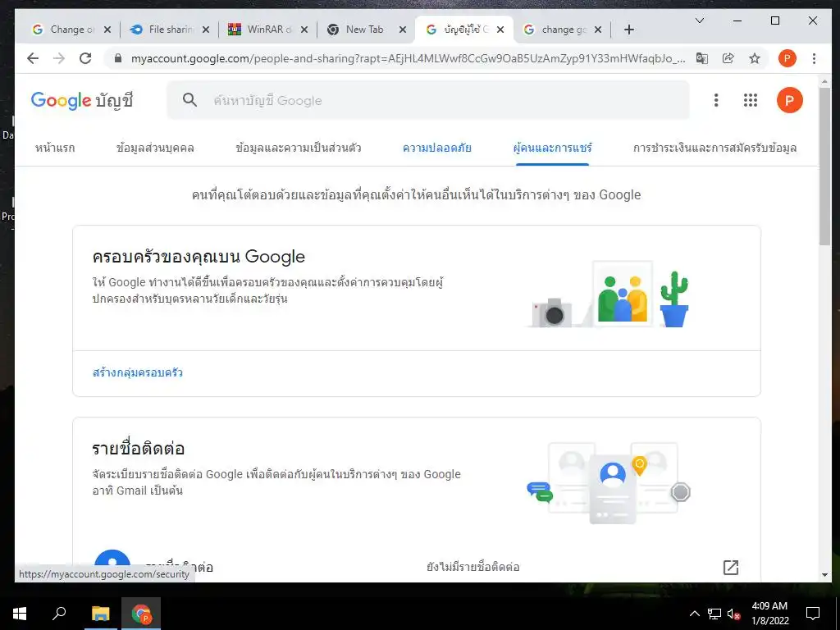Viewport: 840px width, 630px height.
Task: Open the ความปลอดภัย section
Action: click(x=437, y=148)
